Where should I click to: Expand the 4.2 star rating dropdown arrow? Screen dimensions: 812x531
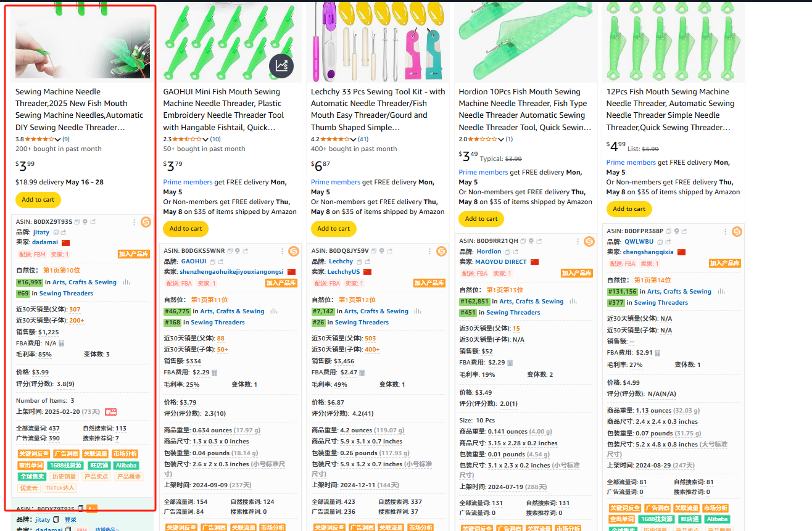point(354,139)
